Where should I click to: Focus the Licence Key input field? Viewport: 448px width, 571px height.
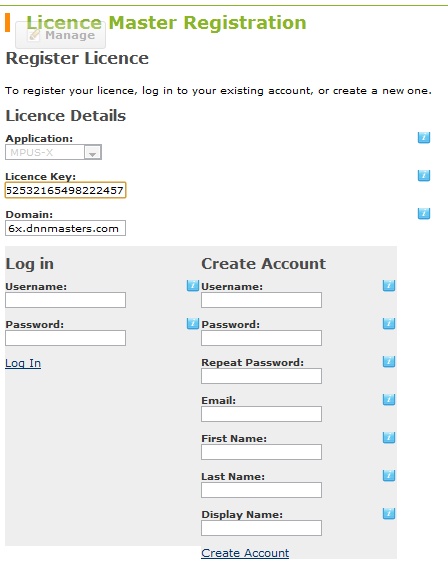click(66, 190)
